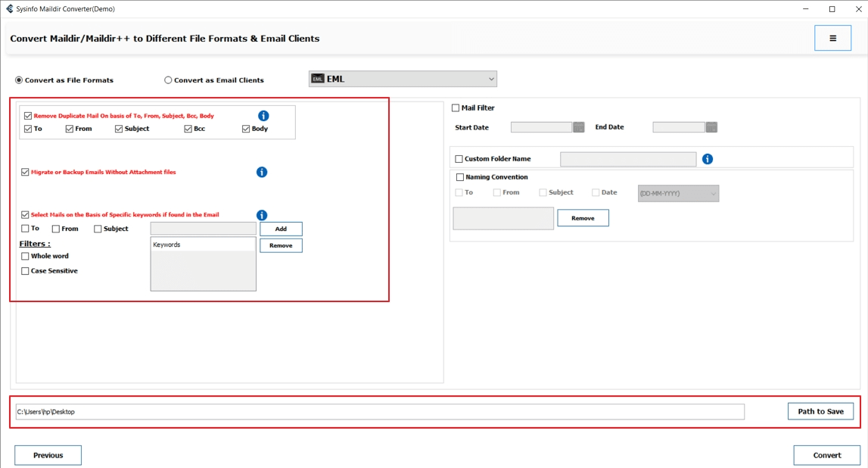The image size is (868, 468).
Task: Toggle the Subject checkbox under Remove Duplicate Mail
Action: [119, 129]
